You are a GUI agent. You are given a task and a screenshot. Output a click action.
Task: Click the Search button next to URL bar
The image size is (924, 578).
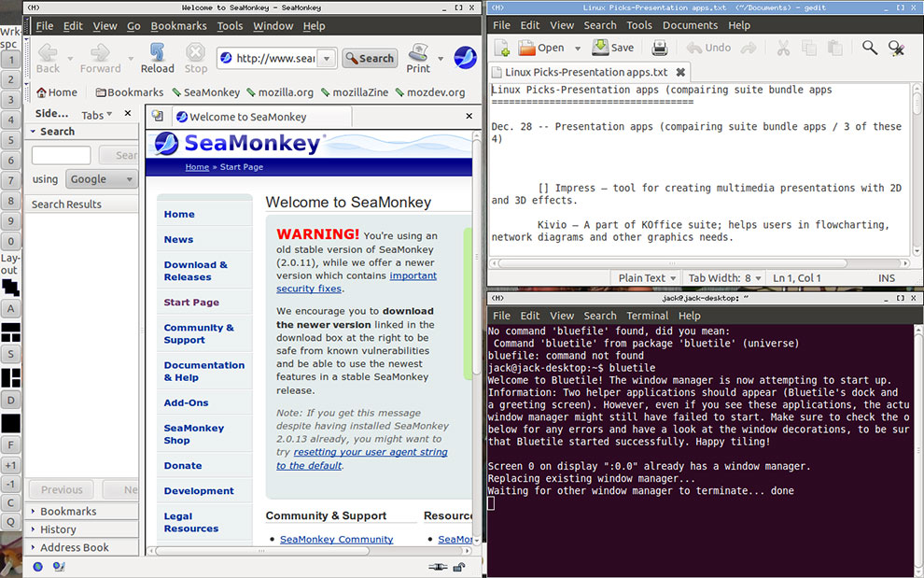point(370,58)
